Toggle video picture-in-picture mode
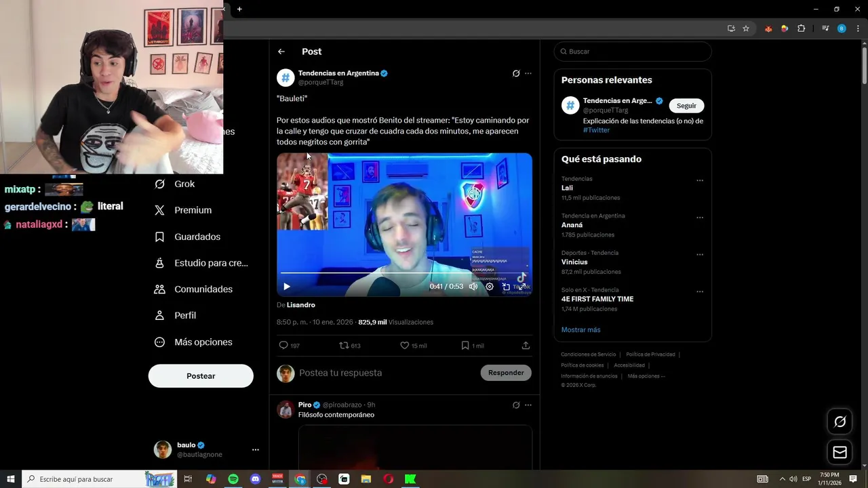 click(x=506, y=287)
